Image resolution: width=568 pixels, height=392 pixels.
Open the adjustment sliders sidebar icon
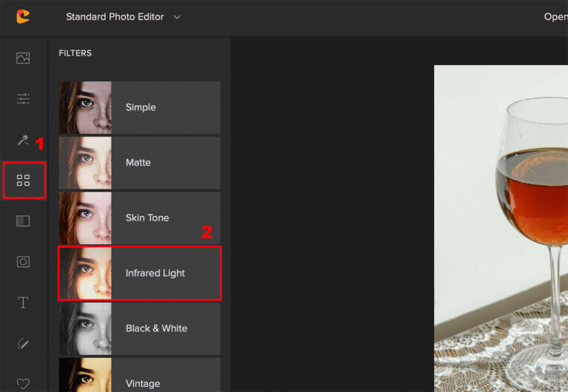[x=23, y=98]
